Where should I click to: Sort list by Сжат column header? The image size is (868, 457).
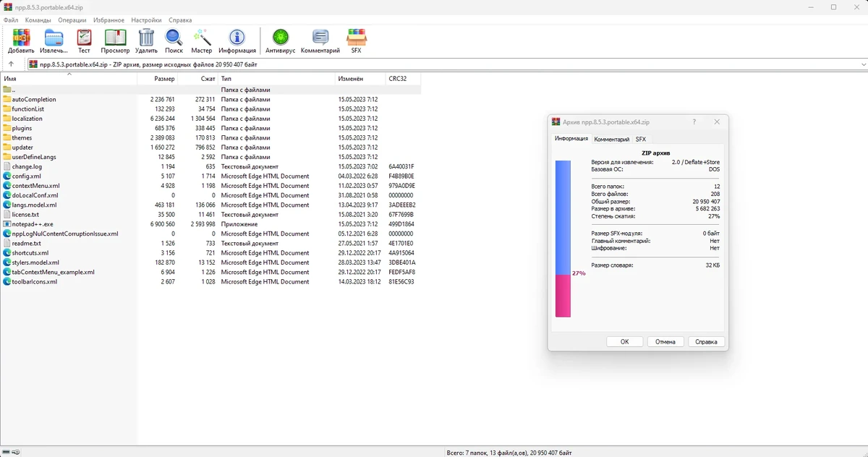(x=197, y=78)
